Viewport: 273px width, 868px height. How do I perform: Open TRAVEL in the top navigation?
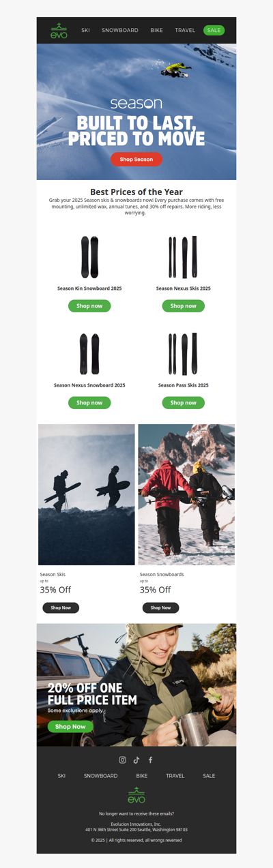click(185, 31)
